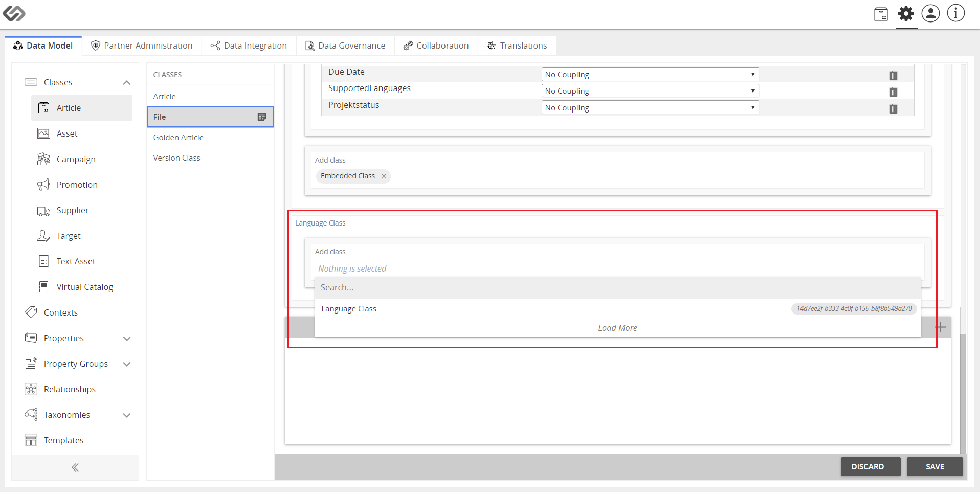Click the Virtual Catalog icon
Image resolution: width=980 pixels, height=492 pixels.
(44, 287)
